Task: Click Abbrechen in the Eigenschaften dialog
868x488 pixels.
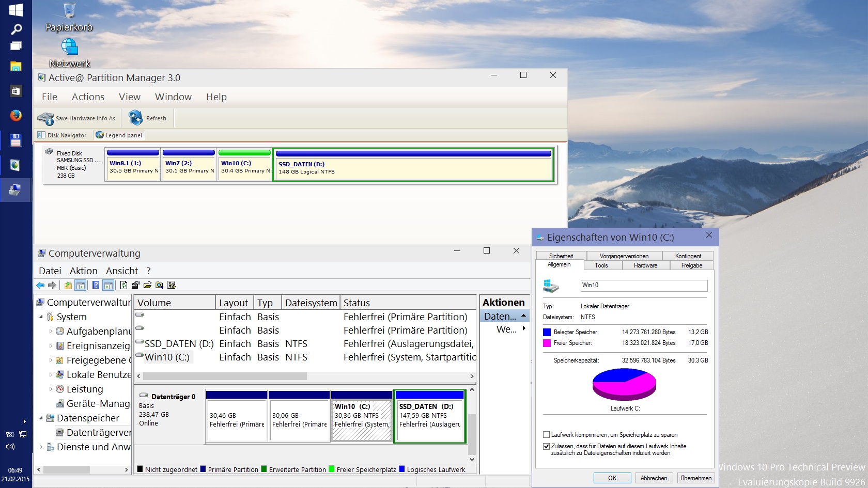Action: coord(654,478)
